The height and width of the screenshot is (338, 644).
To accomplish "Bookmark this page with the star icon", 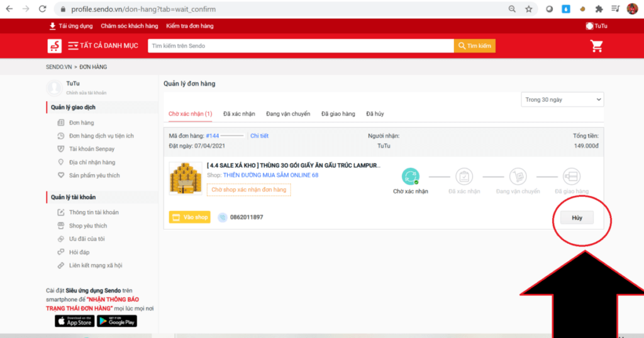I will coord(528,9).
